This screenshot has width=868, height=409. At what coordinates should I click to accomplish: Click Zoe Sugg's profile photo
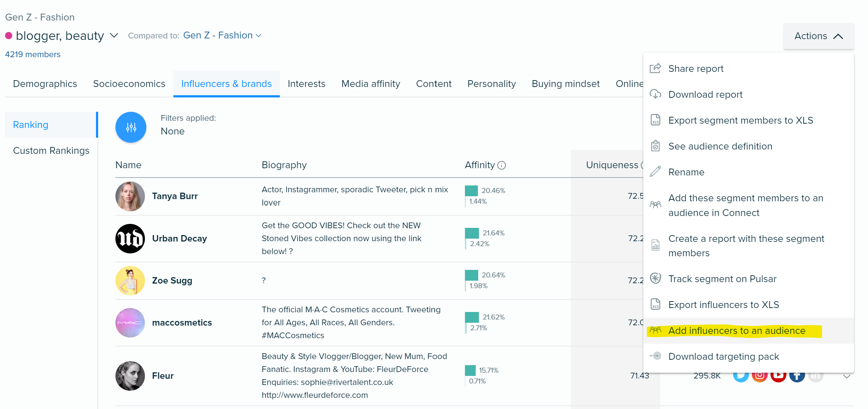130,281
